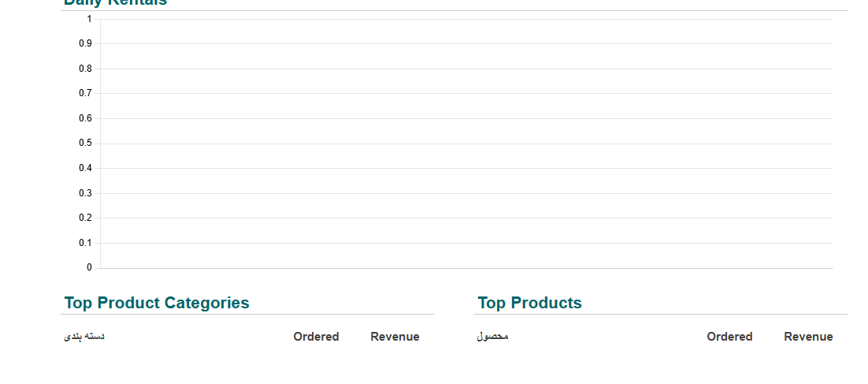
Task: Click the 0.5 y-axis label
Action: 85,143
